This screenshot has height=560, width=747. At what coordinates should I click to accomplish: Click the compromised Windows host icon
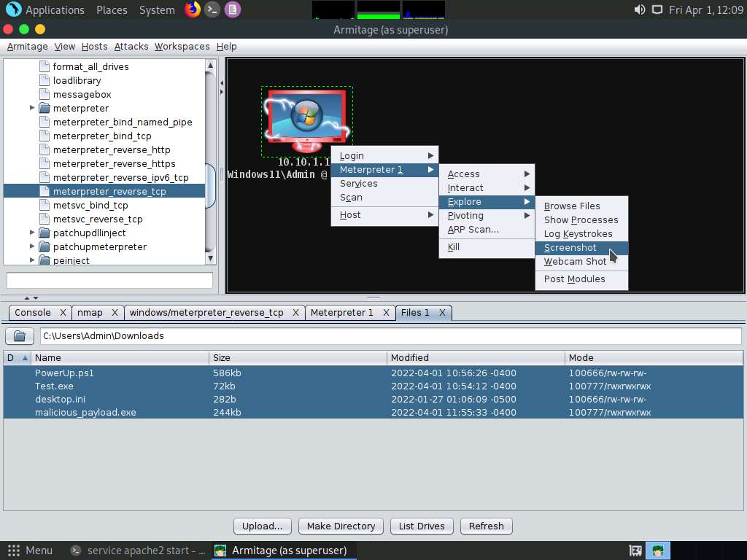pyautogui.click(x=306, y=120)
